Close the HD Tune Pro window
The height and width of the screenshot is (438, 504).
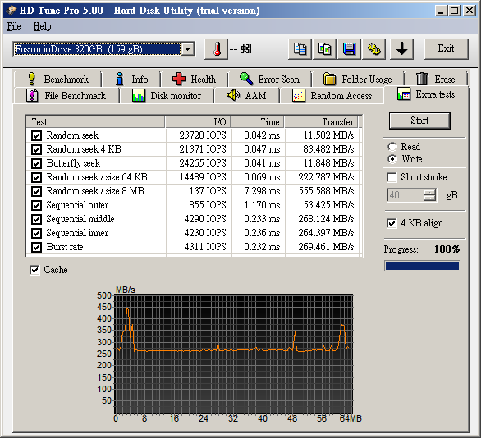coord(470,11)
